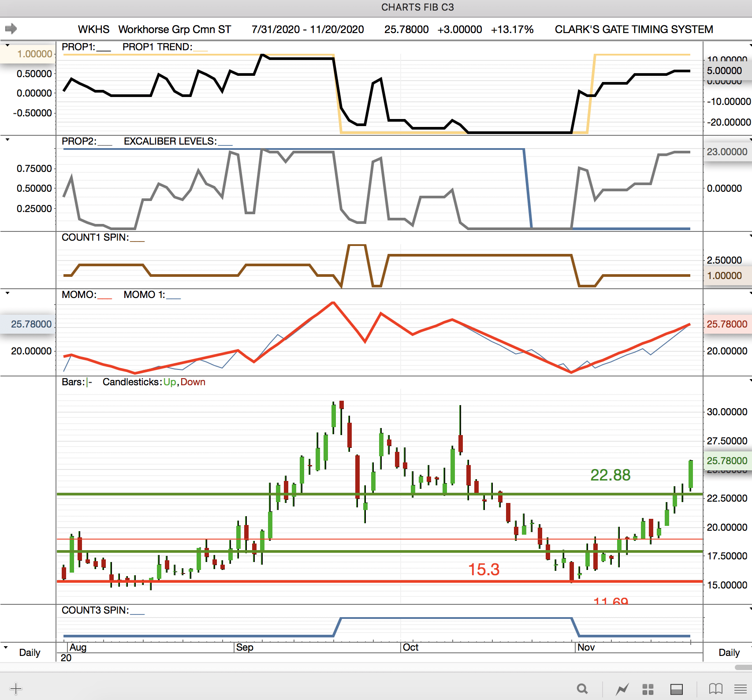Image resolution: width=752 pixels, height=700 pixels.
Task: Open the MOMO pane dropdown triangle
Action: [7, 293]
